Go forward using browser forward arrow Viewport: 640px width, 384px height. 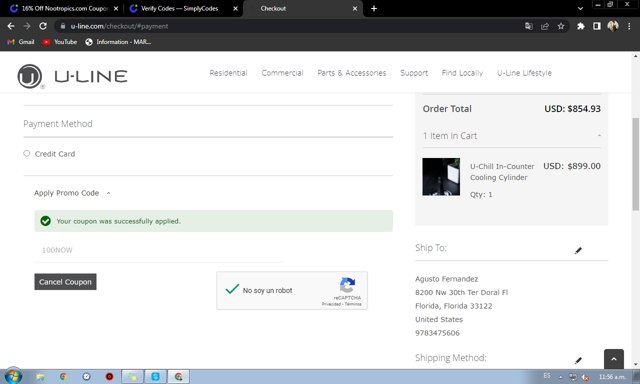click(27, 26)
